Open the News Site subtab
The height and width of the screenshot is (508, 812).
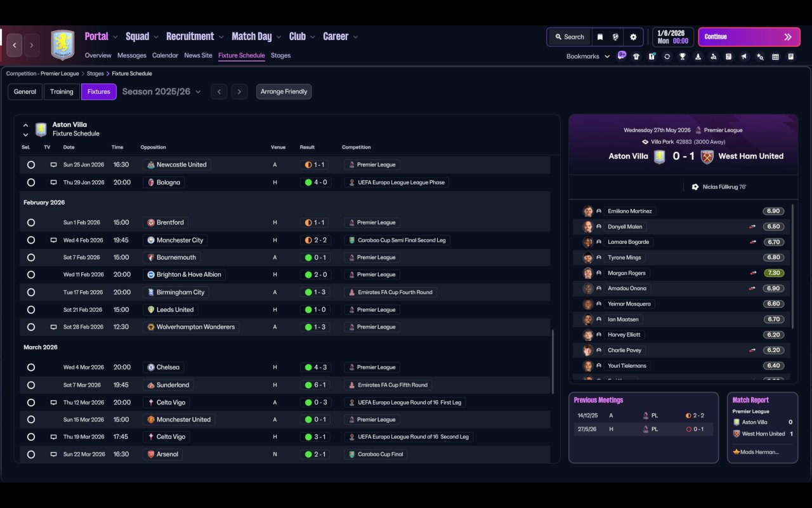[198, 55]
